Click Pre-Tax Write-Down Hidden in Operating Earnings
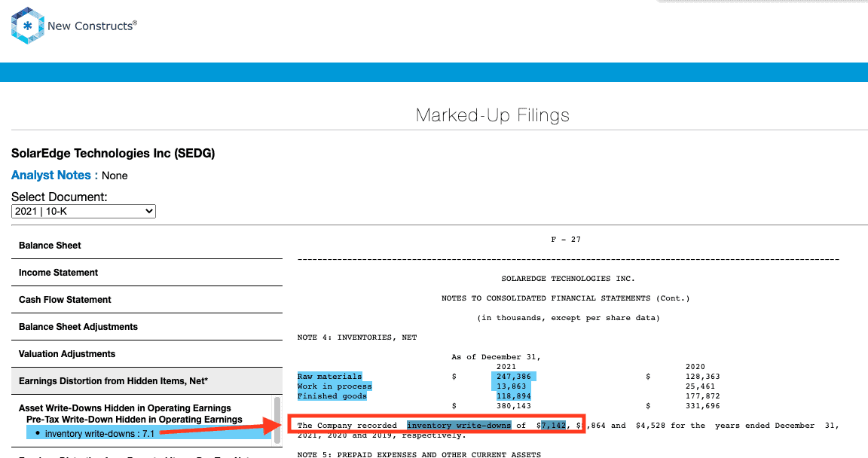868x458 pixels. 135,420
